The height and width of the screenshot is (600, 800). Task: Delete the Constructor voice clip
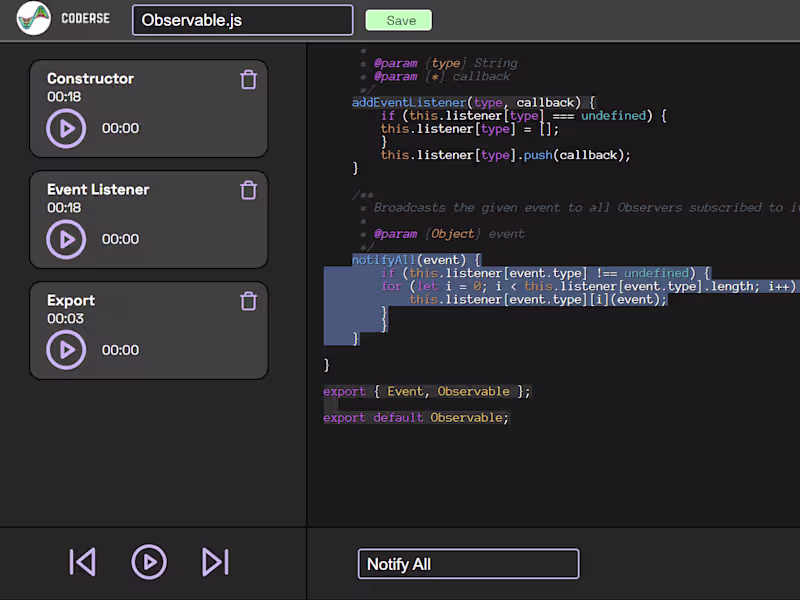(x=248, y=79)
